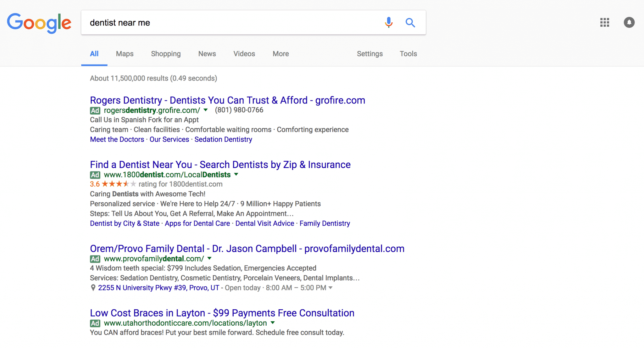Expand the arrow next to provofamilydental.com URL
The image size is (644, 348).
pyautogui.click(x=209, y=258)
